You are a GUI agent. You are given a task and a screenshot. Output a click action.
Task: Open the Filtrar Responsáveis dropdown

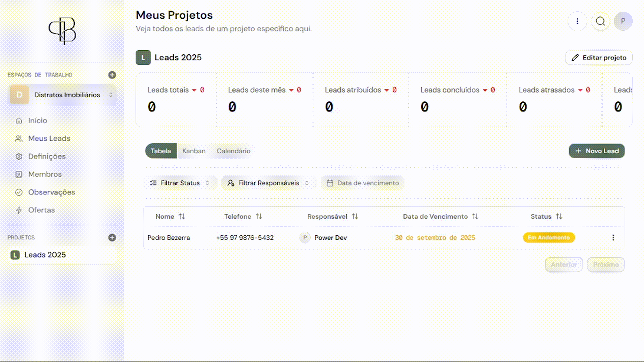pyautogui.click(x=268, y=183)
